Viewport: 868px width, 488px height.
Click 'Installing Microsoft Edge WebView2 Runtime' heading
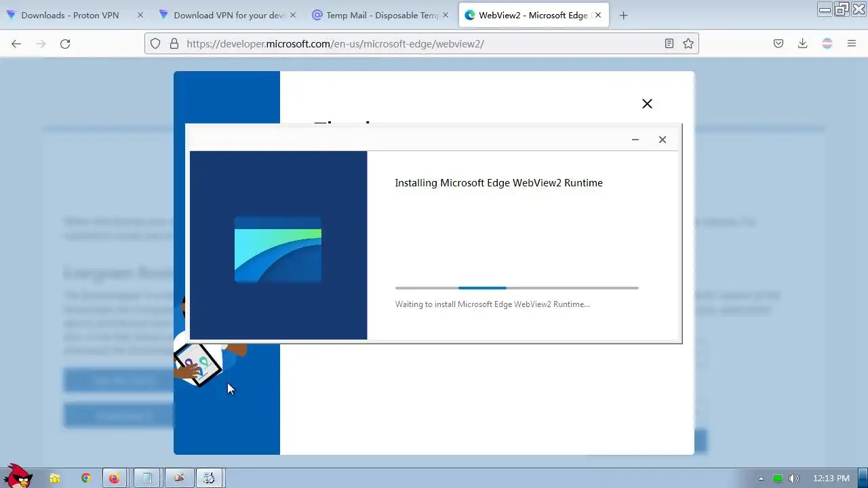coord(498,183)
